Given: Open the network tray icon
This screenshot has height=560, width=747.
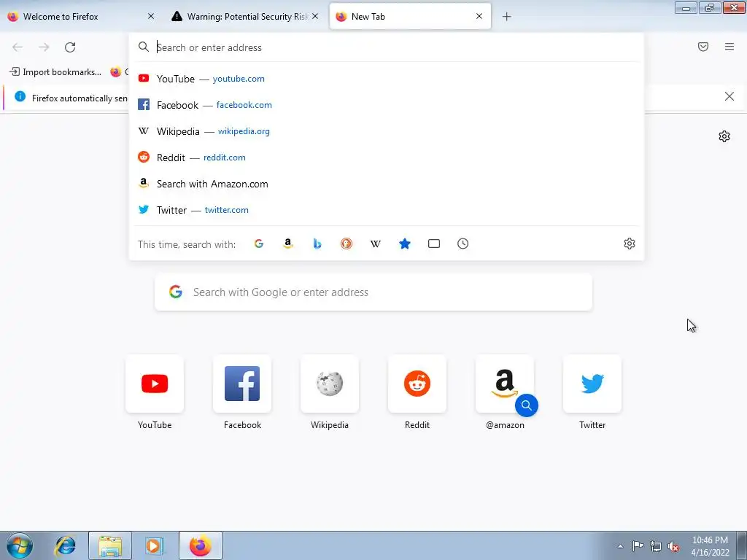Looking at the screenshot, I should tap(656, 546).
